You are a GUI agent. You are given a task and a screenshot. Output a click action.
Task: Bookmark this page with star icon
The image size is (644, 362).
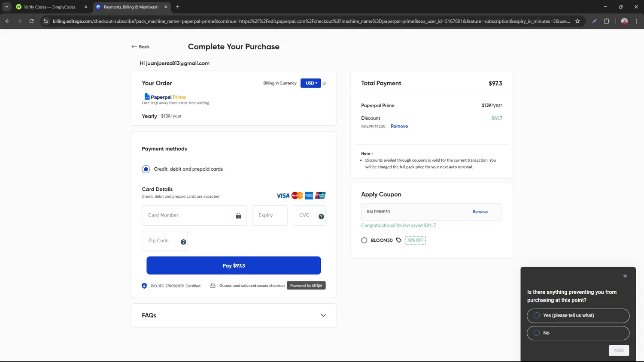click(577, 21)
